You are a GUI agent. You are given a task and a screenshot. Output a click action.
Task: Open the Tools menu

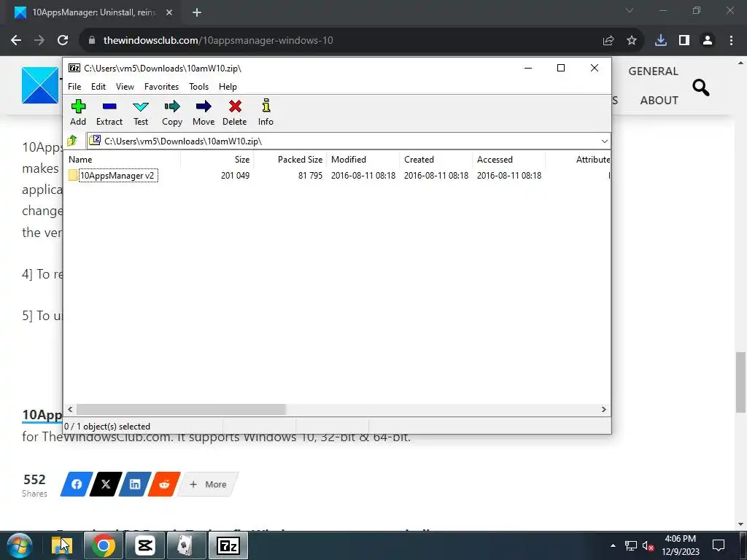click(198, 87)
